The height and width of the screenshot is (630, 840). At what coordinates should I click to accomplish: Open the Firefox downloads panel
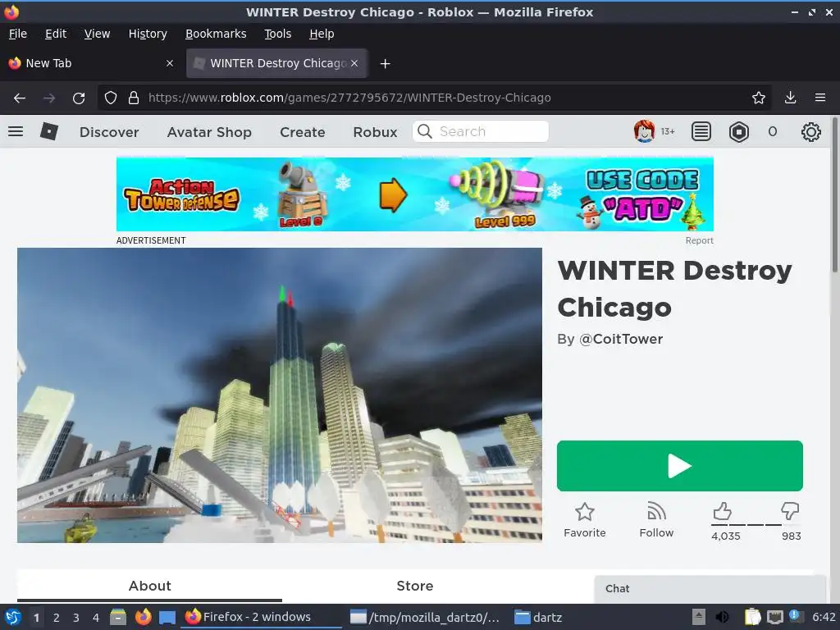[790, 98]
